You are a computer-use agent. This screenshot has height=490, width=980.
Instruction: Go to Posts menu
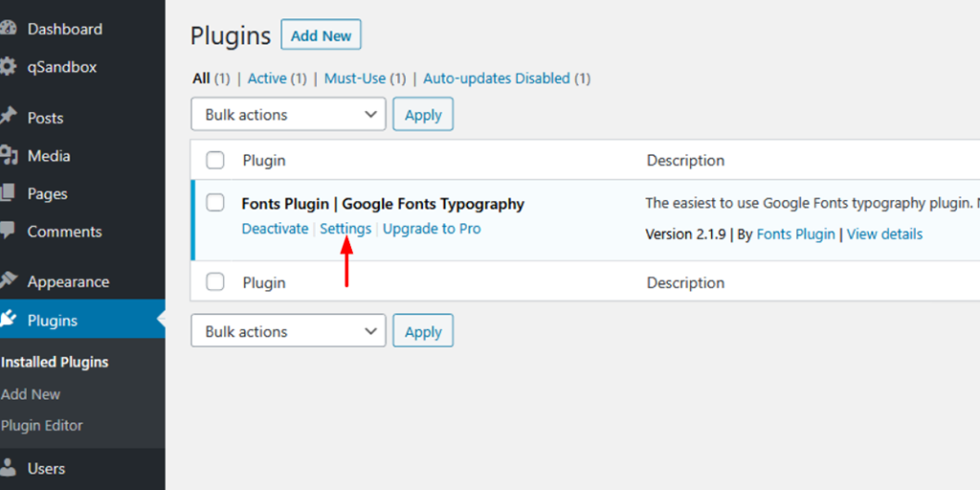click(45, 118)
